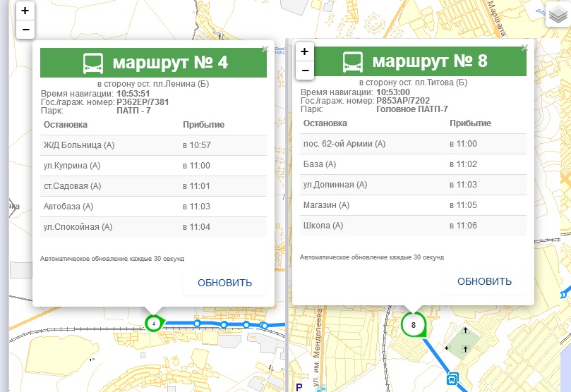Select База (А) stop row

(x=413, y=164)
